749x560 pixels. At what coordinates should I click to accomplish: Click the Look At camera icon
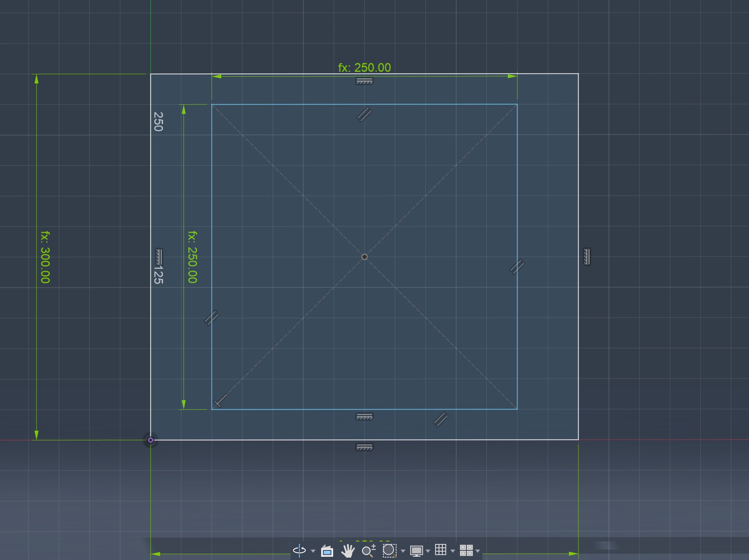tap(327, 551)
